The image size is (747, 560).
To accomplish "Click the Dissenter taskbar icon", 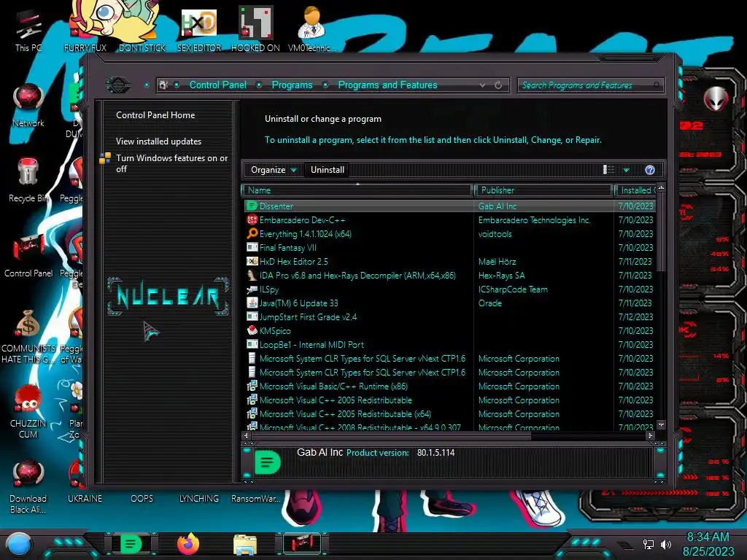I will (131, 544).
